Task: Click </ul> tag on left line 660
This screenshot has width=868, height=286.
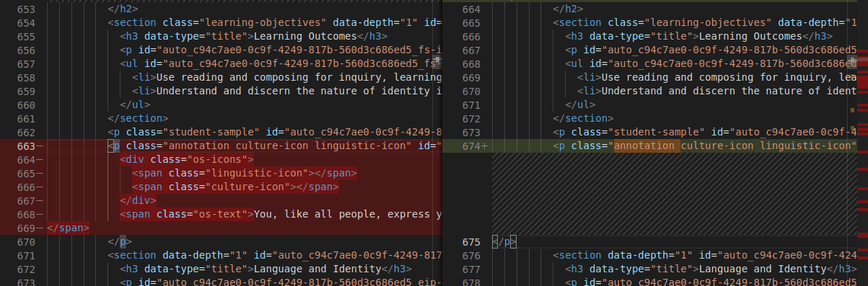Action: tap(135, 105)
